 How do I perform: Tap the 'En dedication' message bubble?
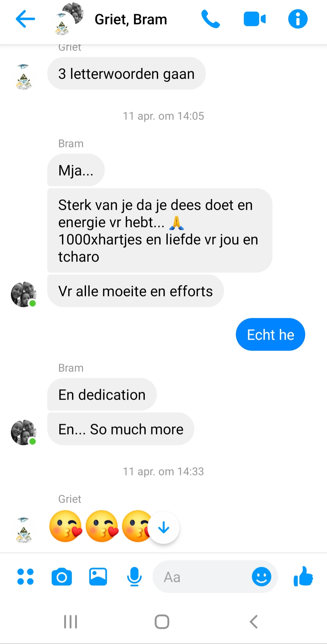(102, 395)
